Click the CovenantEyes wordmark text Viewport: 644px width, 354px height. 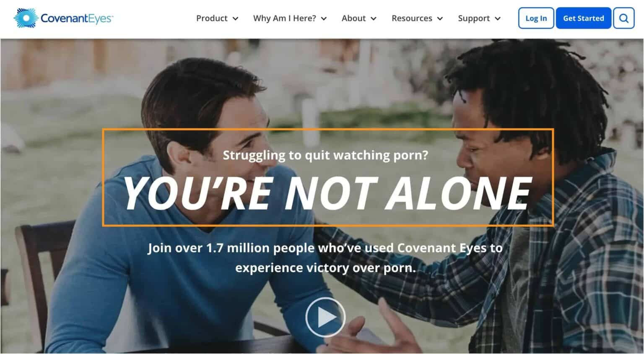tap(77, 18)
